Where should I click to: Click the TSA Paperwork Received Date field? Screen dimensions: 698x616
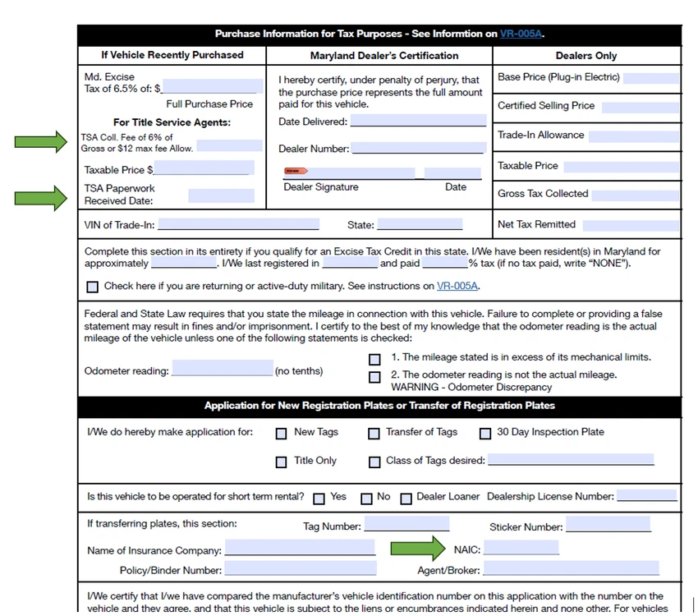pos(221,195)
